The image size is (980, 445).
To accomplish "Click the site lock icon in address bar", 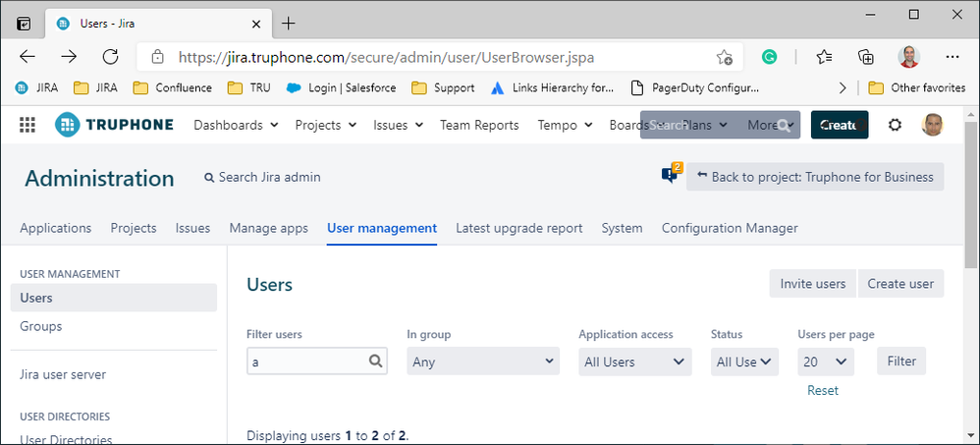I will pyautogui.click(x=157, y=57).
